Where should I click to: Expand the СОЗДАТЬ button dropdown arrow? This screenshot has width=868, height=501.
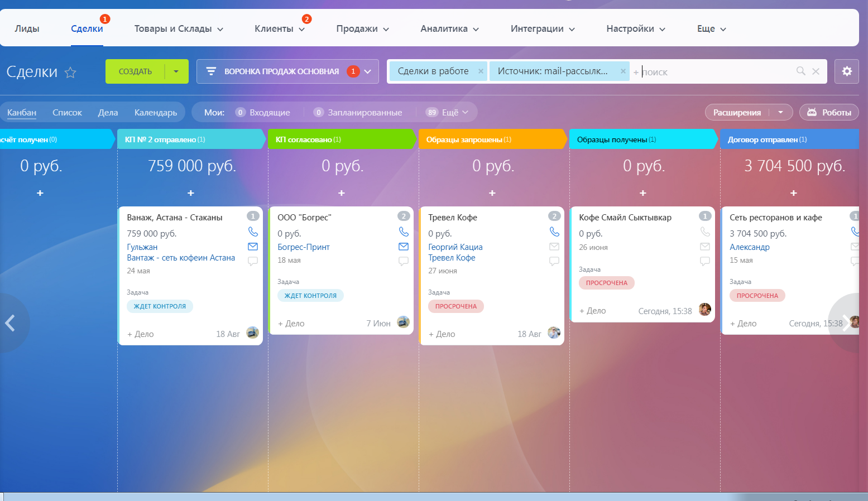click(176, 71)
